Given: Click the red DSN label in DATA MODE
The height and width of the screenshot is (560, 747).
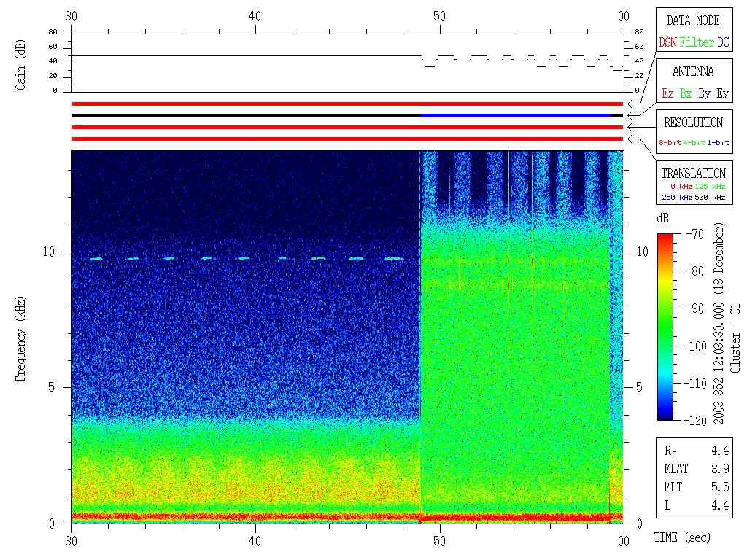Looking at the screenshot, I should point(667,43).
